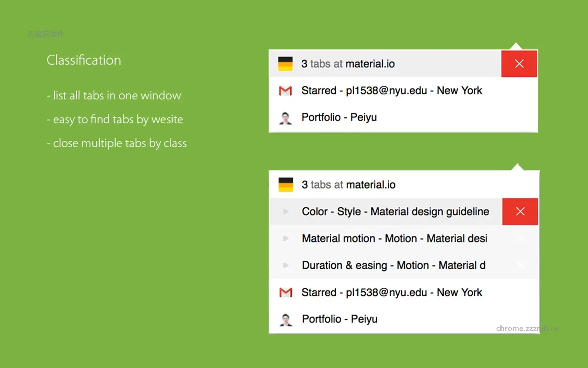Click the arrow icon beside Color - Style

coord(286,212)
